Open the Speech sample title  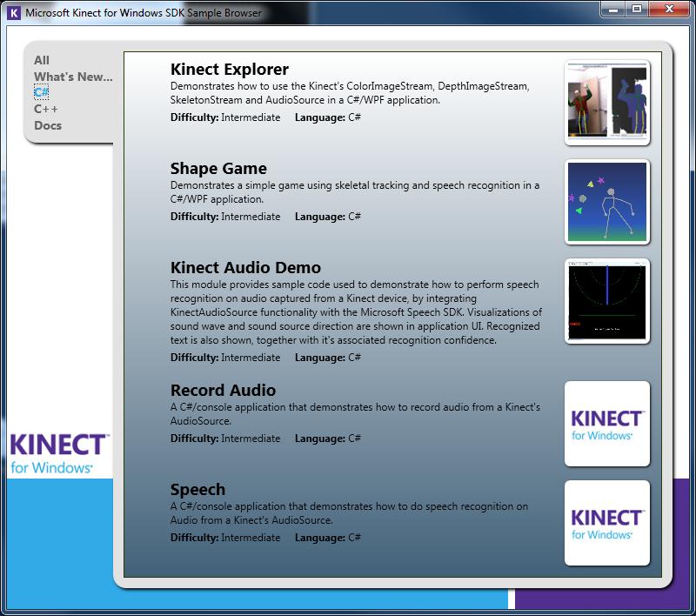point(197,490)
